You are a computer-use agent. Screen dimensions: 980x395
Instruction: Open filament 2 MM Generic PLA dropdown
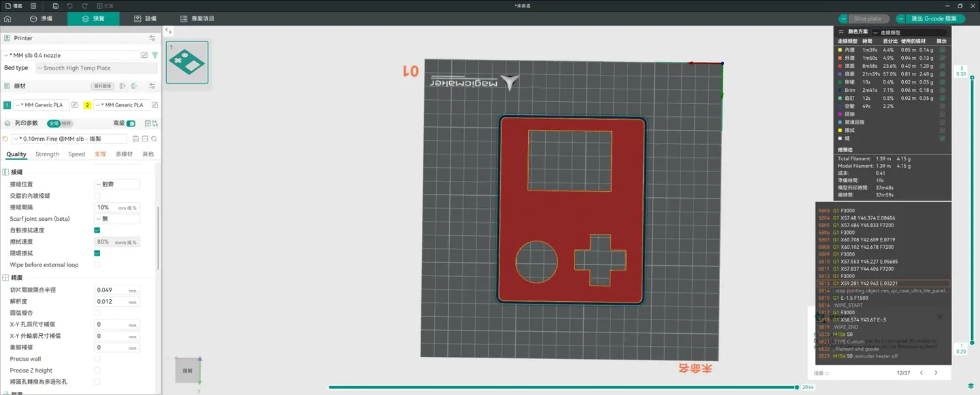121,105
